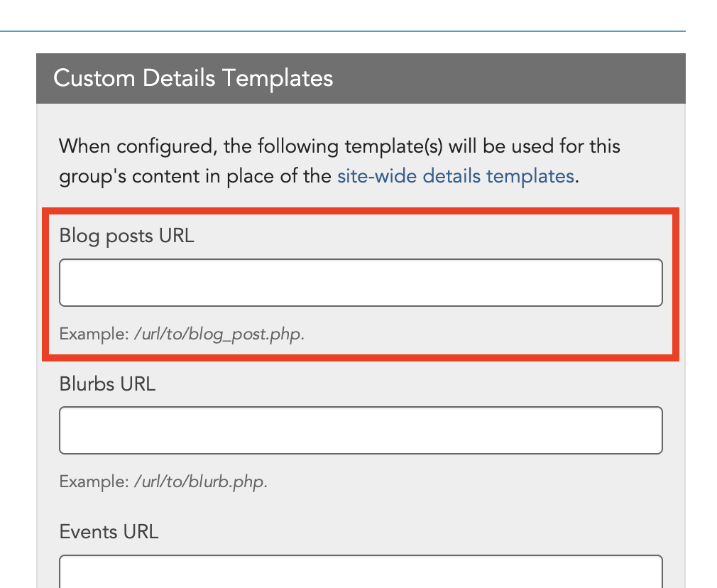Click 'Example:' under the Blog posts field
Screen dimensions: 717x588
coord(94,334)
